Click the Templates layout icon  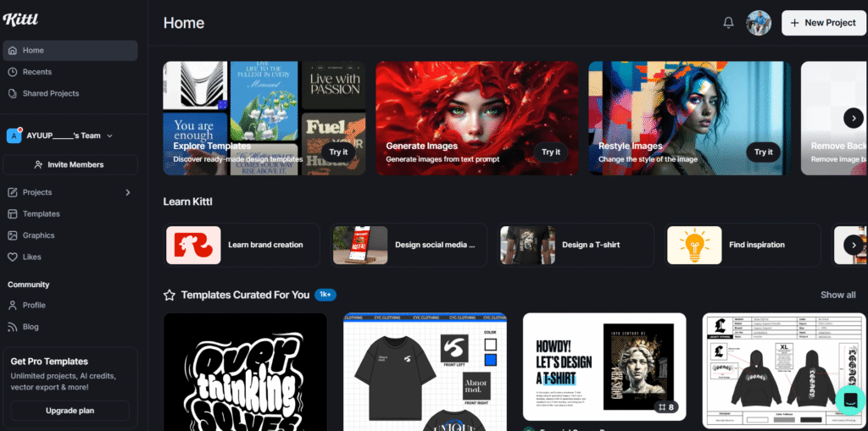click(13, 214)
